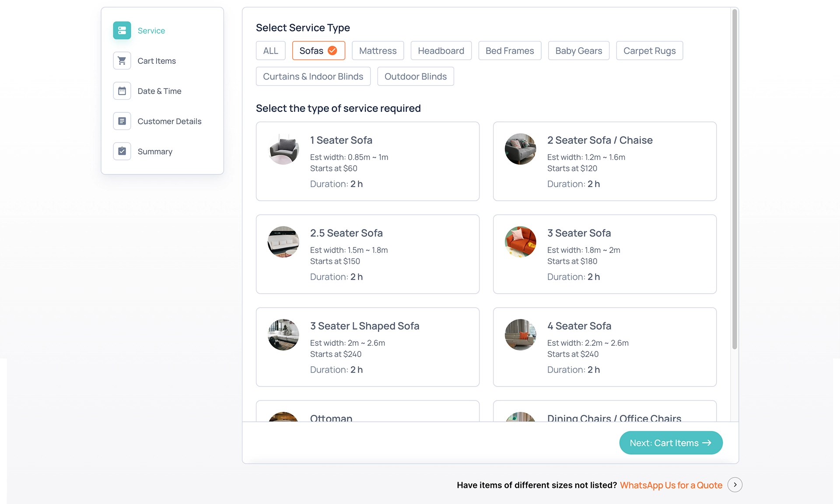Select the Headboard service type filter
The width and height of the screenshot is (840, 504).
[441, 51]
